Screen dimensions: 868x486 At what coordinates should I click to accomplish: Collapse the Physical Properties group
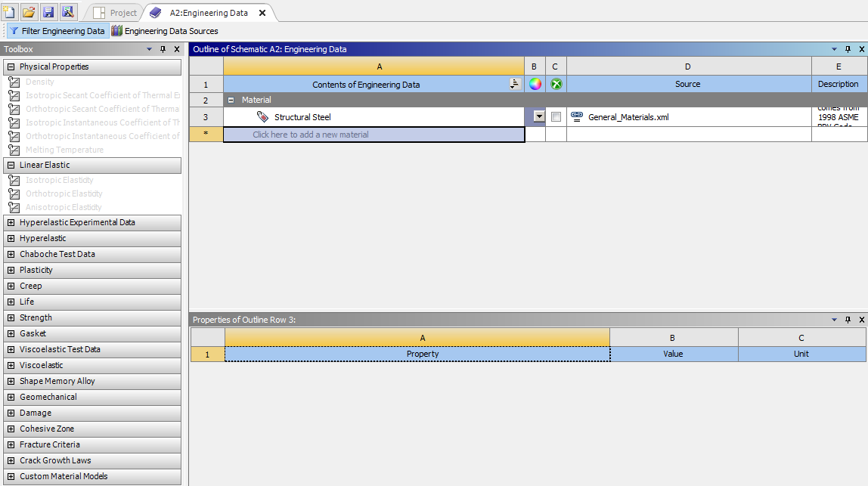[x=11, y=67]
